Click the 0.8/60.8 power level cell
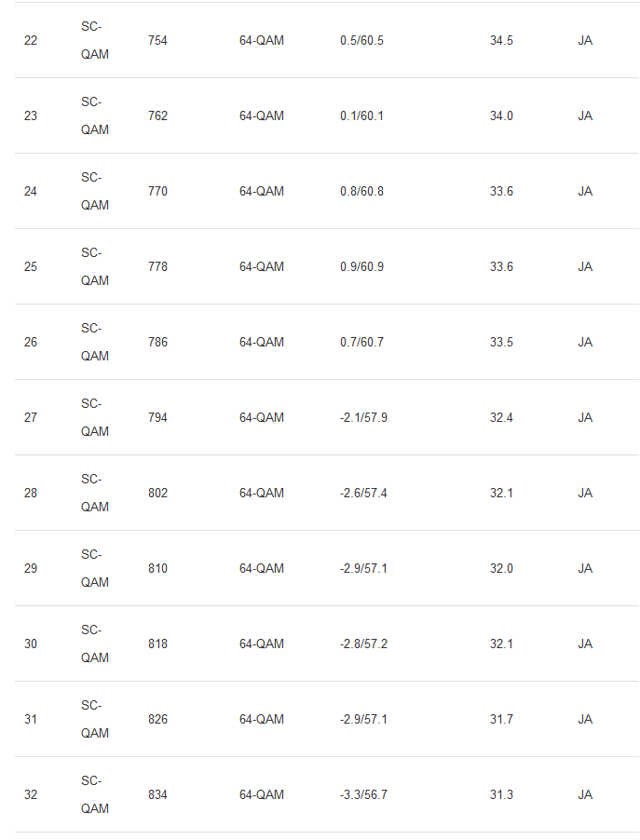 (361, 192)
